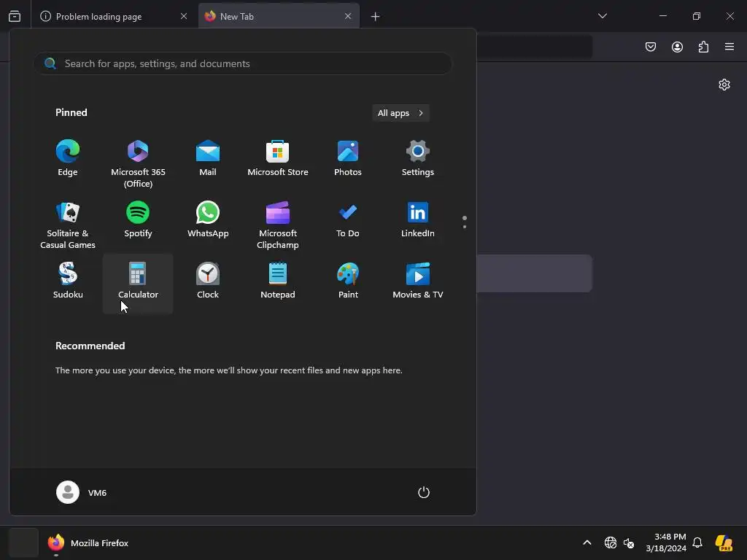This screenshot has width=747, height=560.
Task: Open Microsoft Store
Action: [278, 158]
